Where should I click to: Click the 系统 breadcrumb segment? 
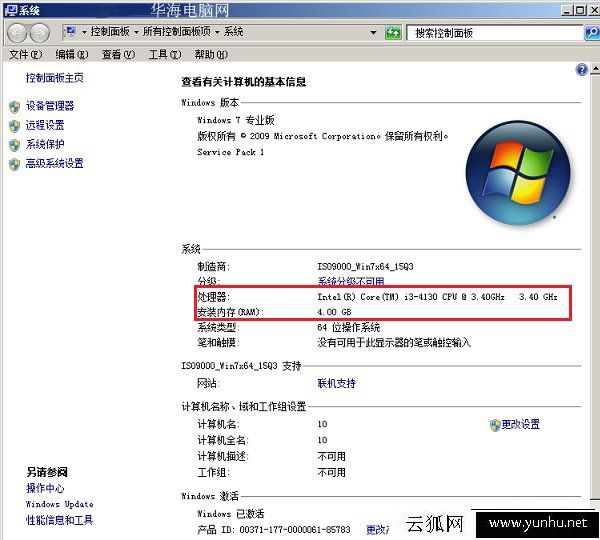(233, 32)
